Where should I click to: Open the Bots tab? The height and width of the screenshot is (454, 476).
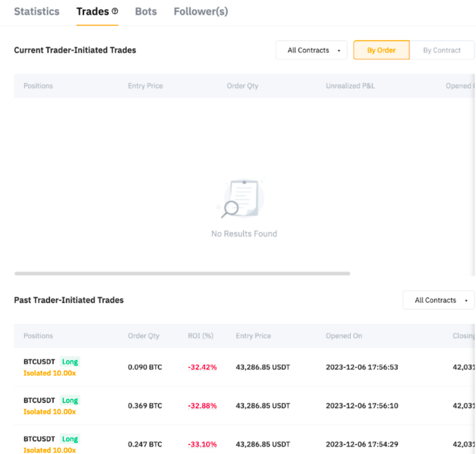pos(146,11)
